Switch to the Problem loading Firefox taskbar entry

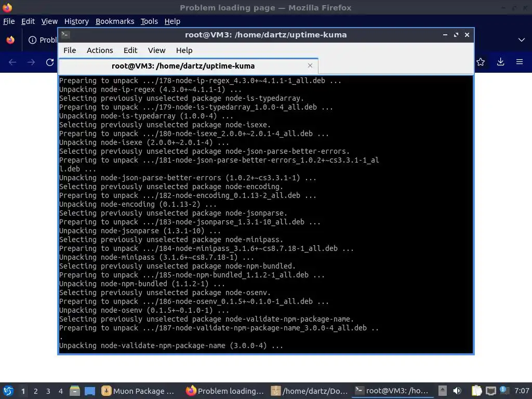pos(225,391)
